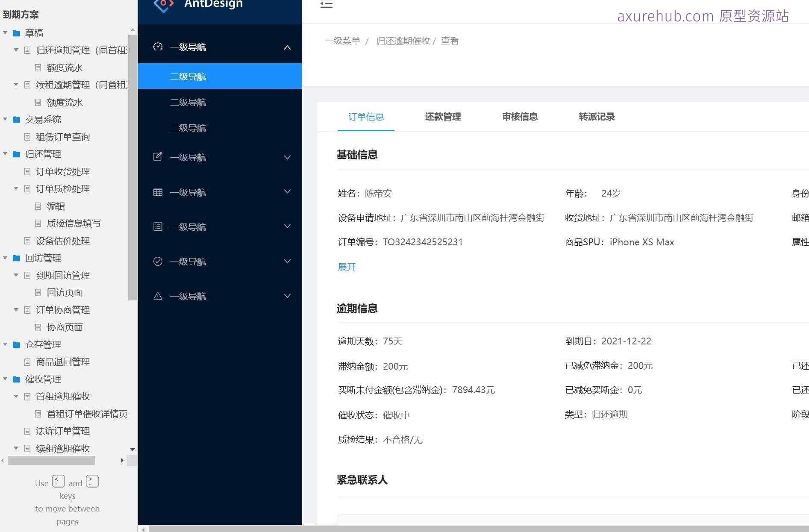
Task: Click the document icon beside 租赁订单查询
Action: (27, 137)
